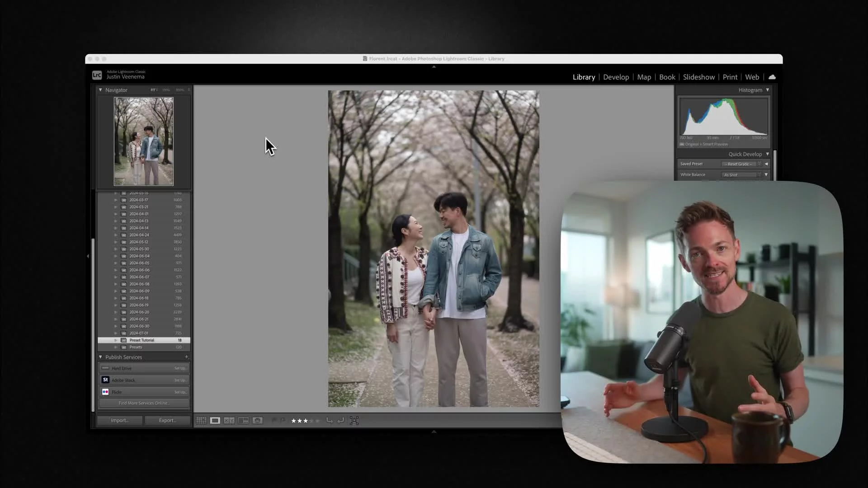Click the Flickr publish service icon

[105, 391]
